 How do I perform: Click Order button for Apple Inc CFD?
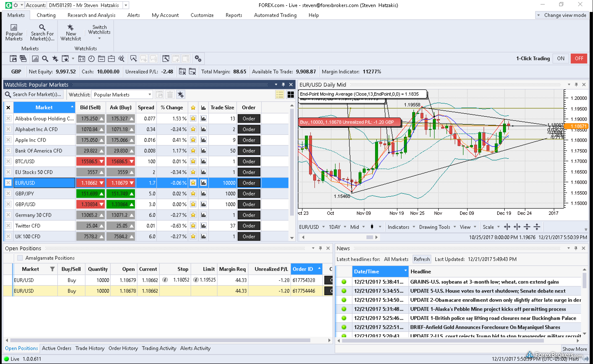(249, 140)
